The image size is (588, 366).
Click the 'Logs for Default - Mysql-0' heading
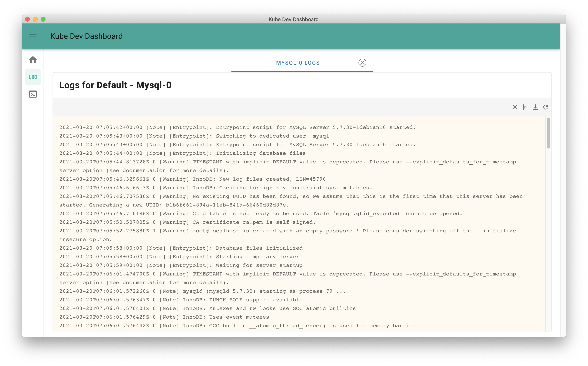coord(115,85)
